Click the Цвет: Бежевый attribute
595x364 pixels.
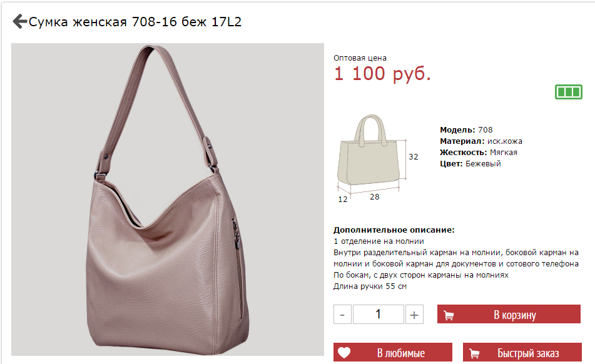(x=470, y=163)
